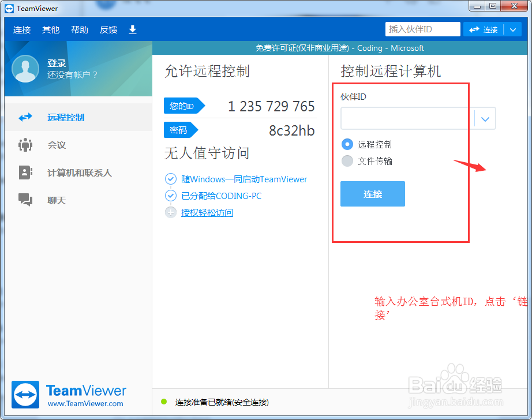Click the green connection status dot
The height and width of the screenshot is (420, 532).
pos(164,402)
